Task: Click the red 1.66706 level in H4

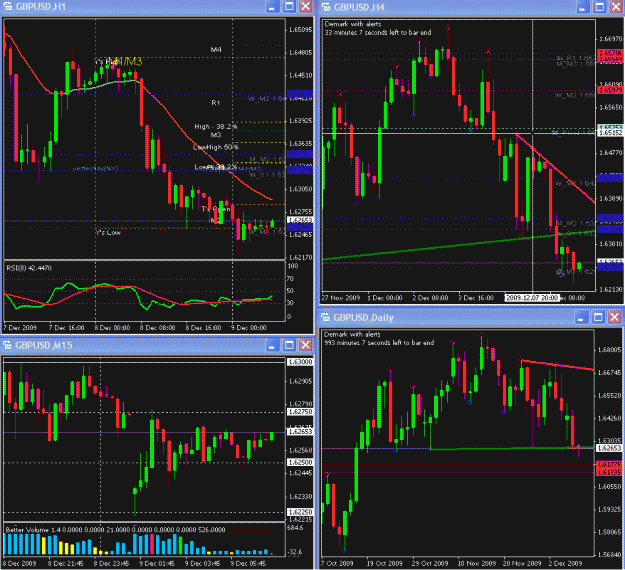Action: point(610,53)
